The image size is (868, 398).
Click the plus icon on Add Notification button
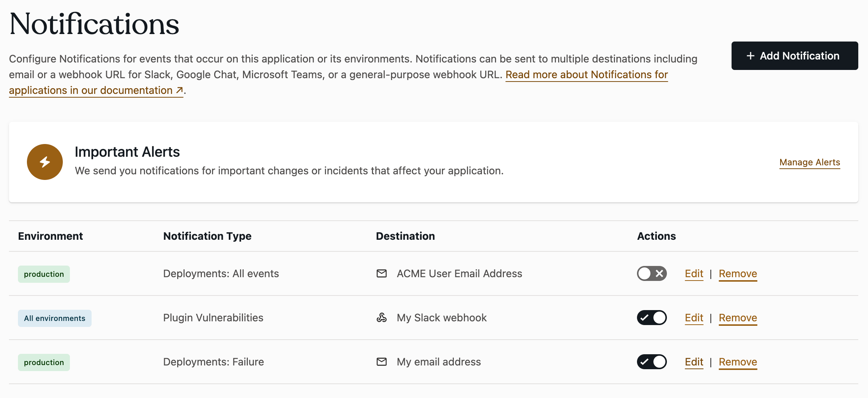pos(750,55)
